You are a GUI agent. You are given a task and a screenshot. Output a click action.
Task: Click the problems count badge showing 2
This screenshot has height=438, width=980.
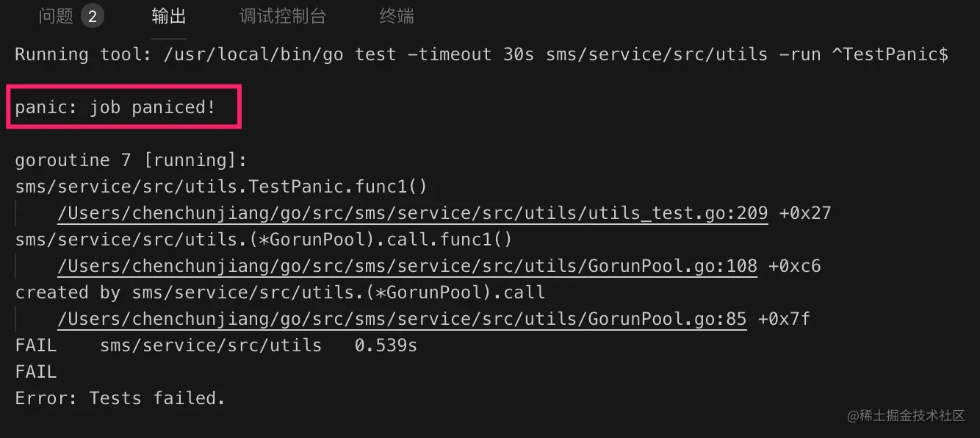pyautogui.click(x=92, y=16)
